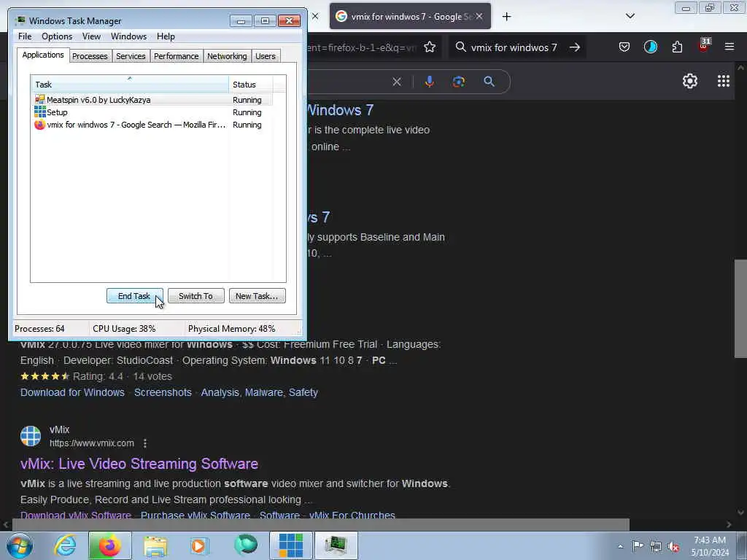747x560 pixels.
Task: Select the Setup task row
Action: tap(152, 112)
